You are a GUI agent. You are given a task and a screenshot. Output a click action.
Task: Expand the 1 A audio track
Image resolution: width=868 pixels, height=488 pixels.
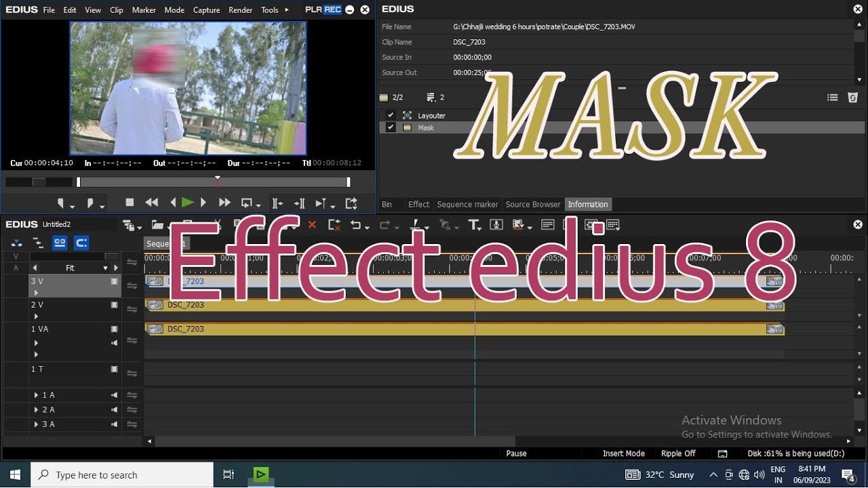pyautogui.click(x=36, y=395)
